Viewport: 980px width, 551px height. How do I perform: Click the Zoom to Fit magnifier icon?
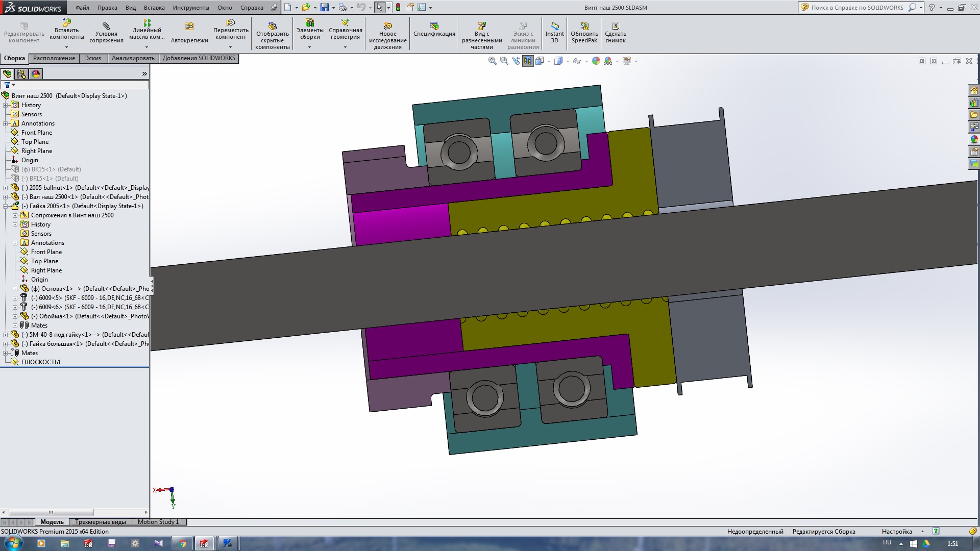tap(492, 61)
